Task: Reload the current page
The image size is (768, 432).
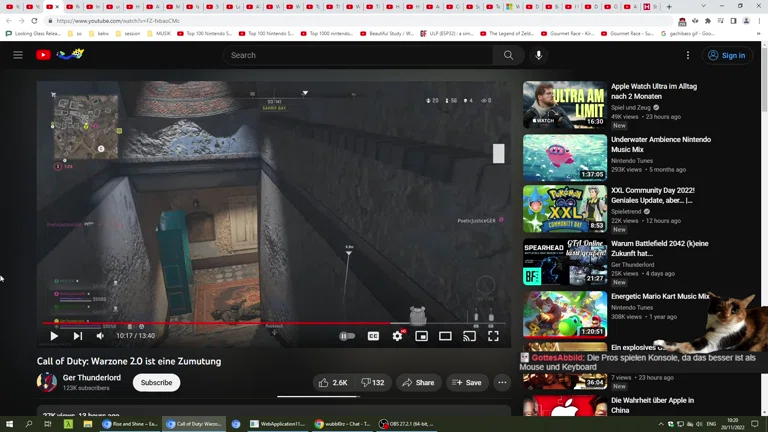Action: coord(34,21)
